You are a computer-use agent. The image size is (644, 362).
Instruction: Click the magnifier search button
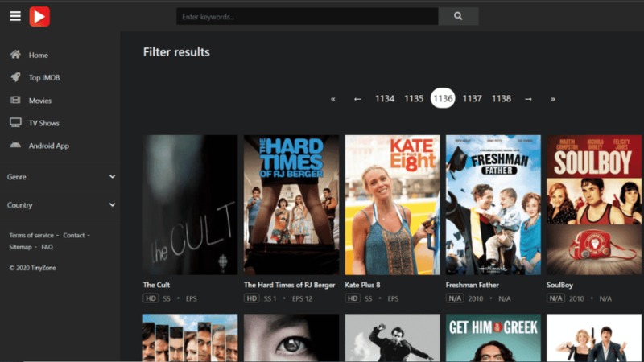pos(458,16)
